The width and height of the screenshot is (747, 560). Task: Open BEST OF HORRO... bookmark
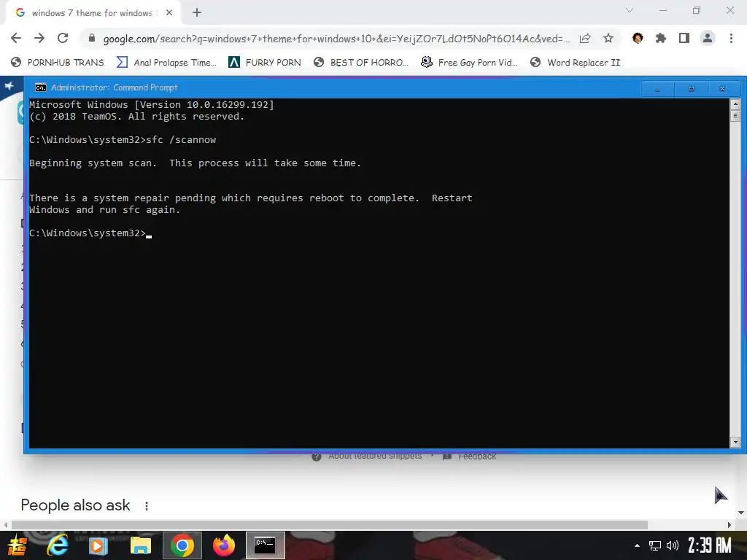pyautogui.click(x=362, y=63)
